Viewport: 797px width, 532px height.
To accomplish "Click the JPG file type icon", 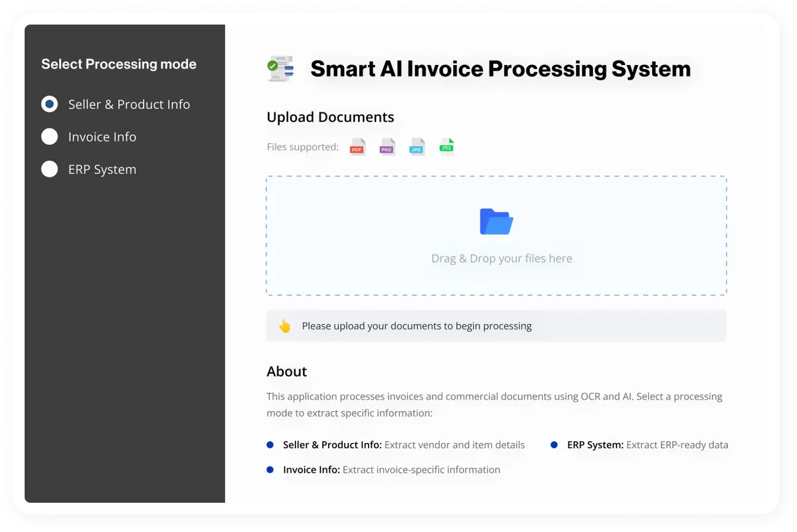I will pyautogui.click(x=417, y=146).
